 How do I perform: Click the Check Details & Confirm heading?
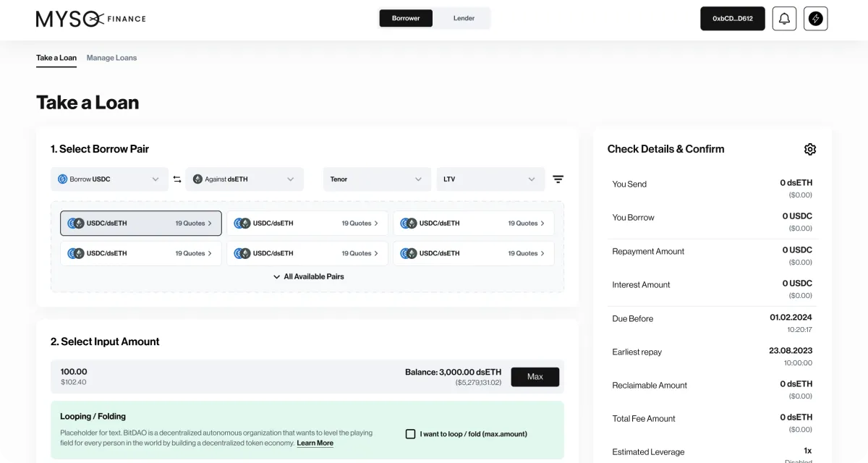[x=665, y=149]
